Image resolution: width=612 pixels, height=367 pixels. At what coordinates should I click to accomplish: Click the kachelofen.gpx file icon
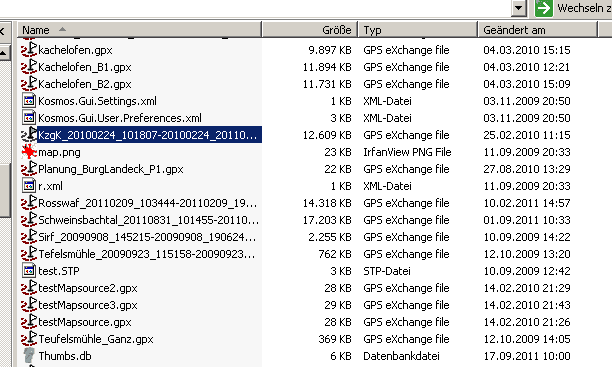click(x=29, y=50)
